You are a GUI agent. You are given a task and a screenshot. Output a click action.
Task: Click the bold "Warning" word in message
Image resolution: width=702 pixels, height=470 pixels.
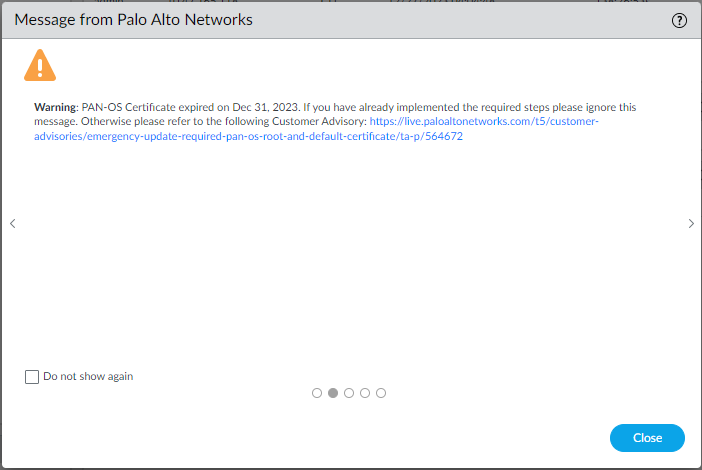coord(55,107)
